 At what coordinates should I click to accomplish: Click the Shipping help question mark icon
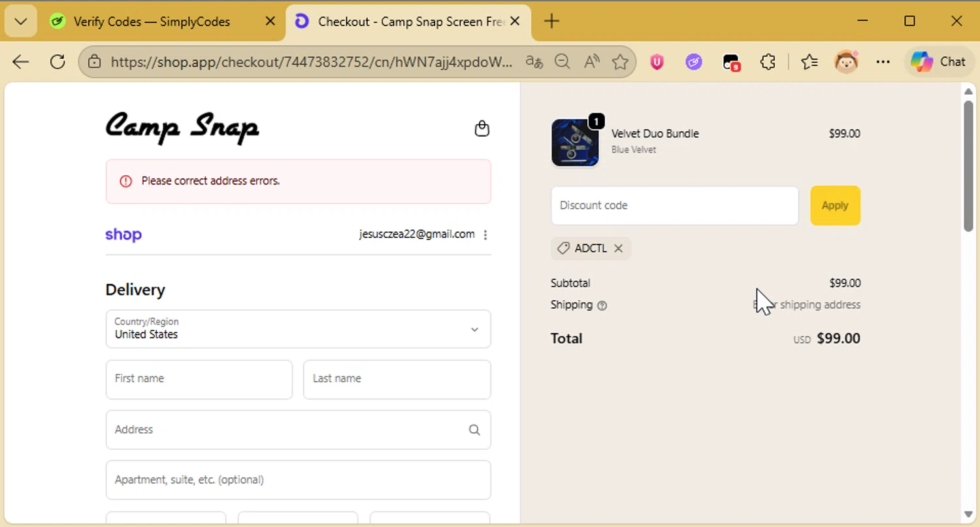(x=602, y=305)
